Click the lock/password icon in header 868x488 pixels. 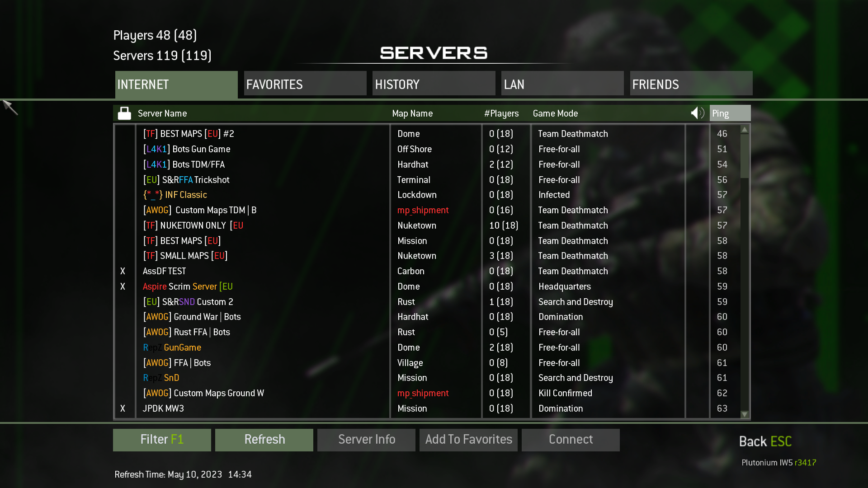point(124,113)
